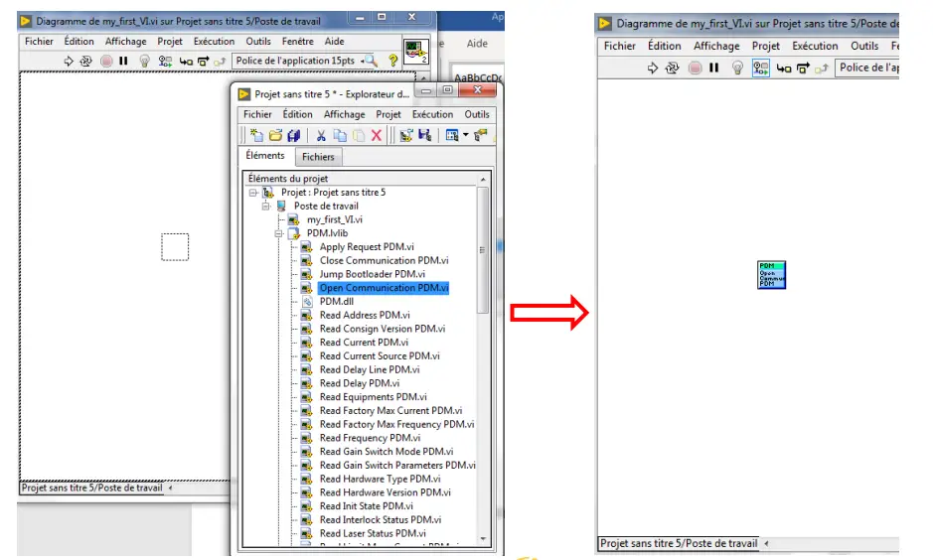Click Step Over in the left diagram toolbar

(x=203, y=61)
